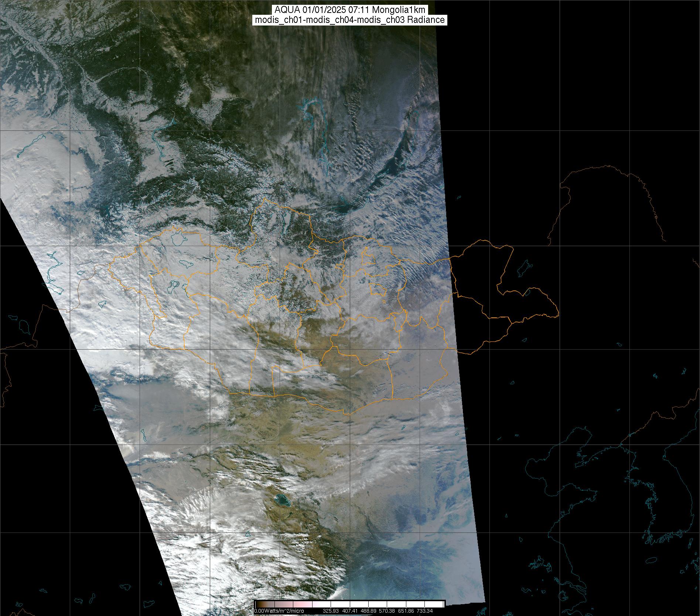
Task: Click the 407.41 scale value
Action: tap(350, 611)
